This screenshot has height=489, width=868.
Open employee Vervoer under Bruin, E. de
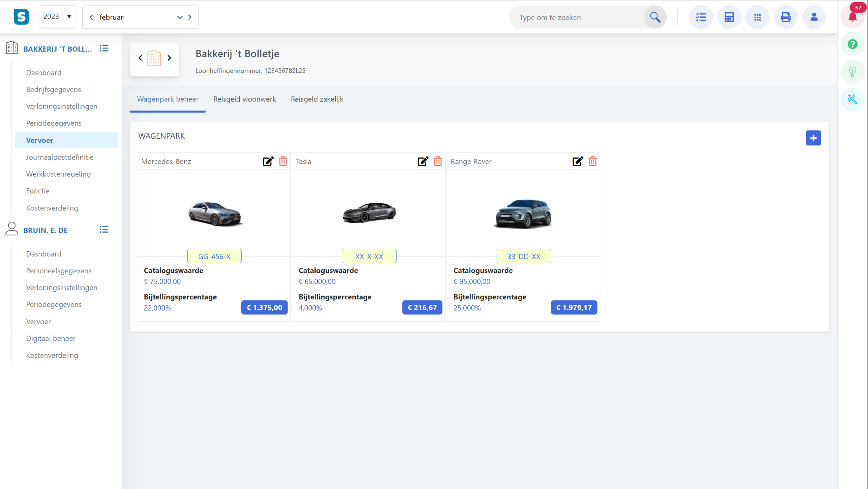click(38, 322)
